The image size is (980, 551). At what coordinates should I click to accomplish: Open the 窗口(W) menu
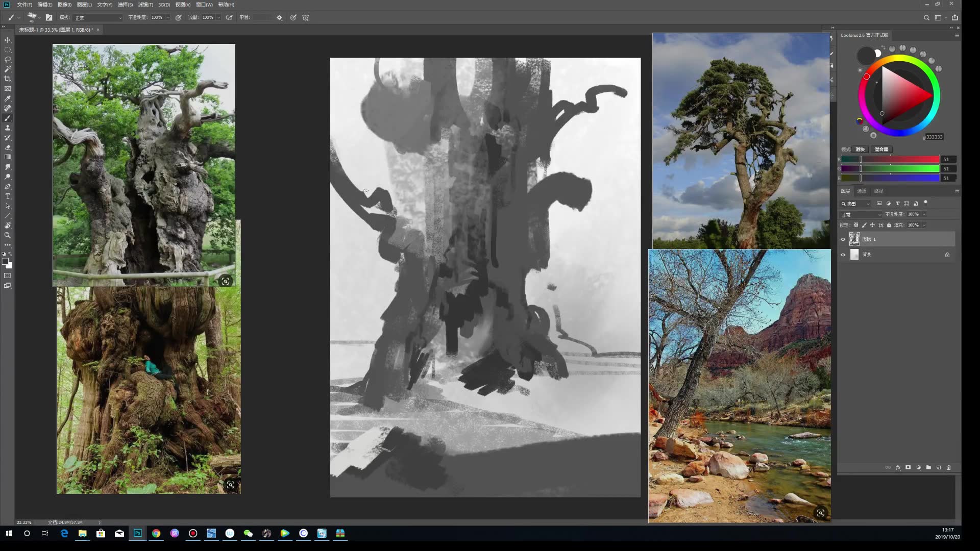point(204,5)
